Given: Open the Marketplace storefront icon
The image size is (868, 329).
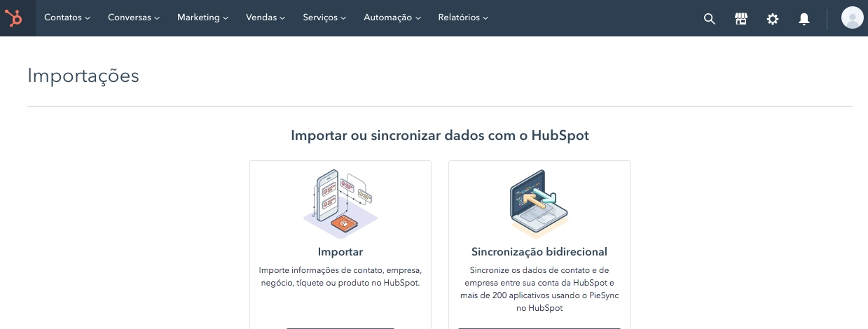Looking at the screenshot, I should click(x=741, y=19).
